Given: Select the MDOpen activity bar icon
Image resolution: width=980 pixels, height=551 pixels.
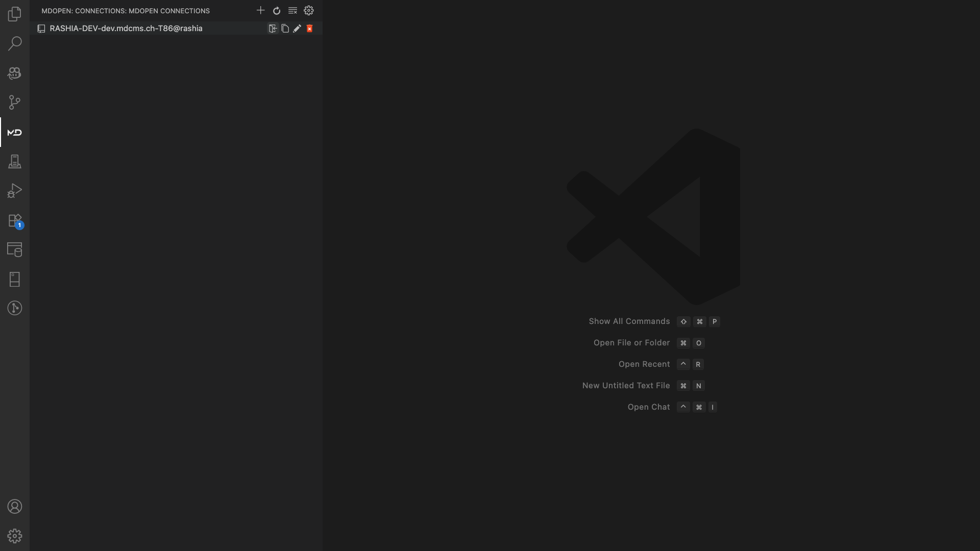Looking at the screenshot, I should [x=15, y=133].
